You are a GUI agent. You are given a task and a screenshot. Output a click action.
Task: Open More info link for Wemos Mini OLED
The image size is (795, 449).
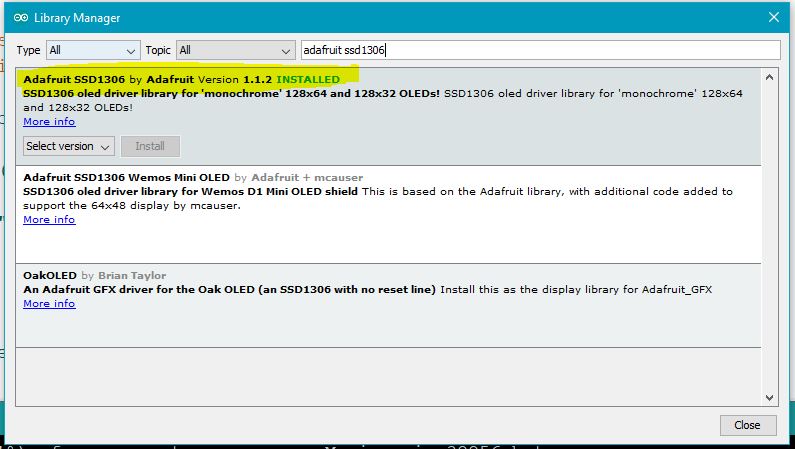[49, 219]
